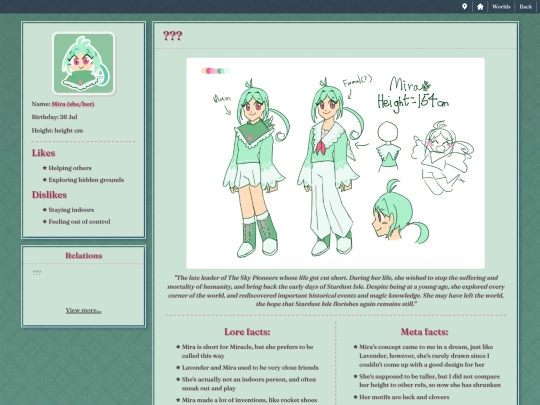Click the 'Lore facts:' heading
Image resolution: width=540 pixels, height=405 pixels.
pos(247,332)
